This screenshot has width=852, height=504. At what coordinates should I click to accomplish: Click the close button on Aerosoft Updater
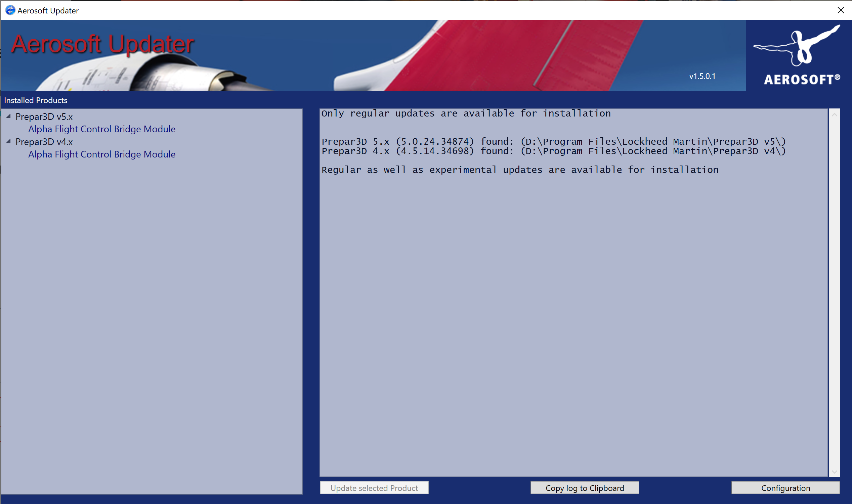click(840, 10)
